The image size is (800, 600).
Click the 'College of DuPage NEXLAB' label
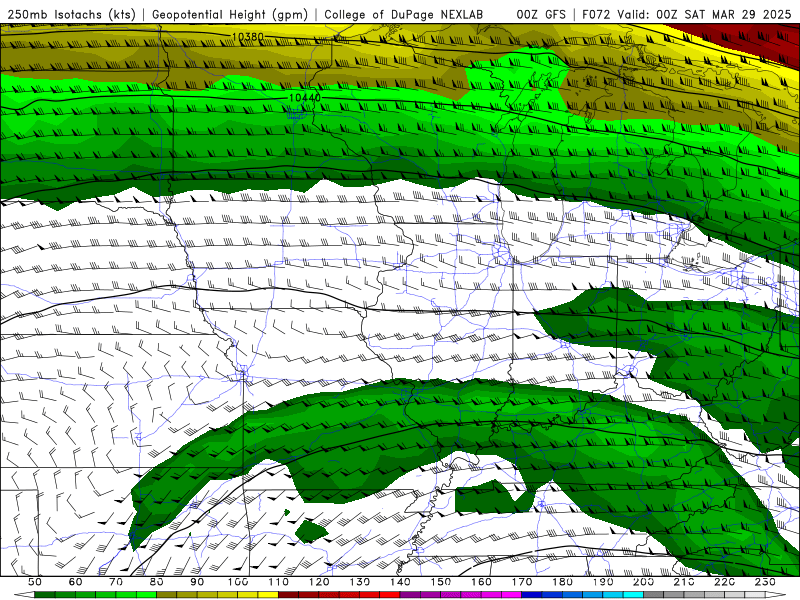click(404, 15)
